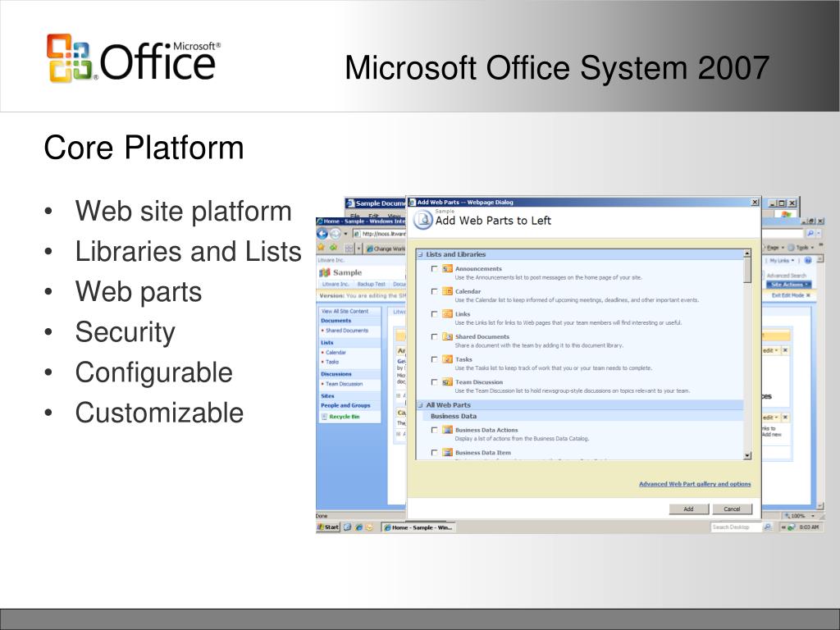Screen dimensions: 840x630
Task: Check the Tasks checkbox
Action: pos(435,359)
